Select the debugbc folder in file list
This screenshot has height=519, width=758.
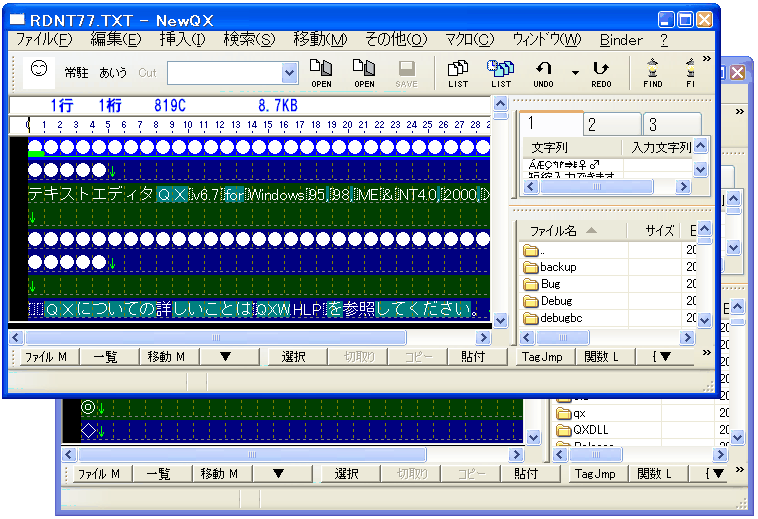[x=553, y=318]
